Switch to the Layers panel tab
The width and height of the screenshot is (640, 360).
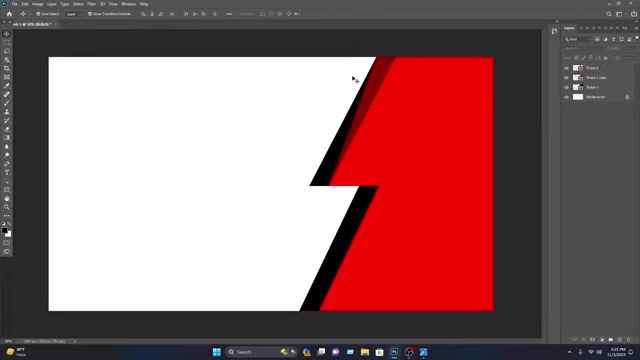coord(569,28)
